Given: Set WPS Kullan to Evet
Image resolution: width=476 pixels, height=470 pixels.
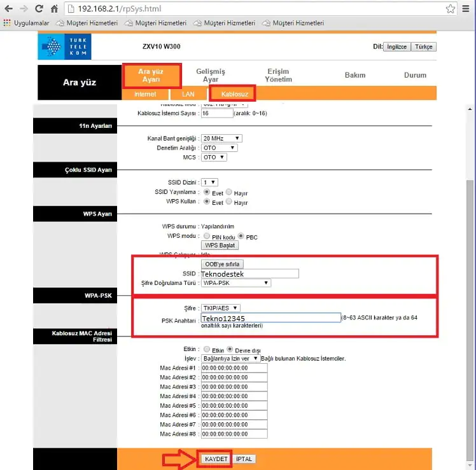Looking at the screenshot, I should point(207,202).
